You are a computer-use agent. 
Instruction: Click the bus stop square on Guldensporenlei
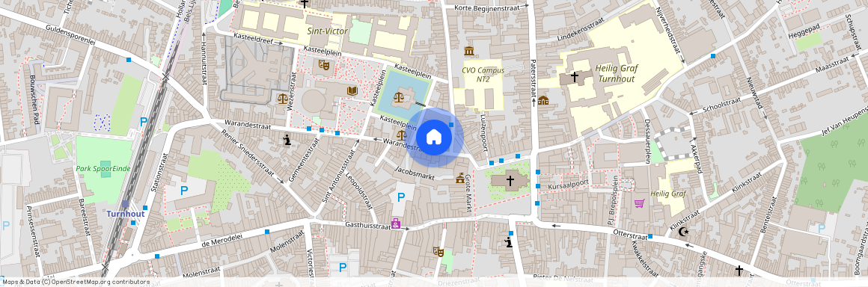pos(129,60)
